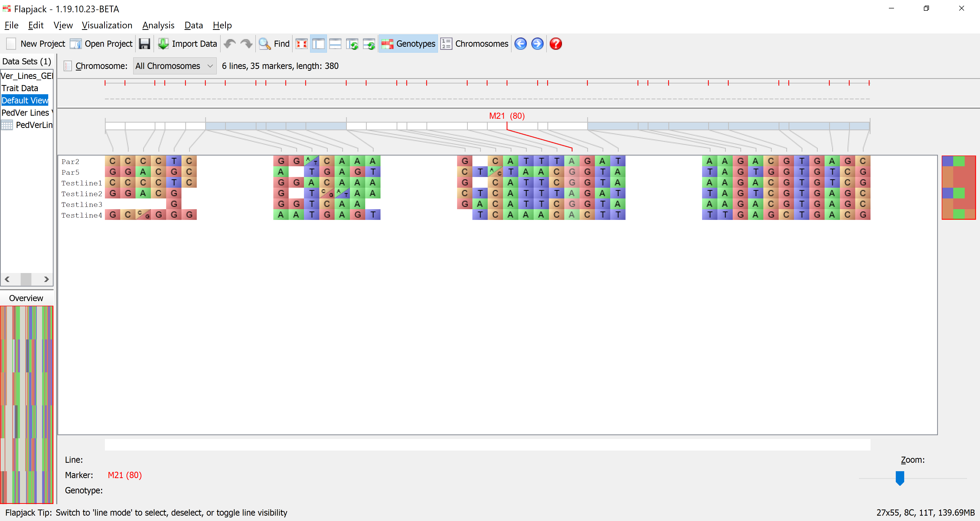Viewport: 980px width, 521px height.
Task: Open the Data menu
Action: pyautogui.click(x=194, y=25)
